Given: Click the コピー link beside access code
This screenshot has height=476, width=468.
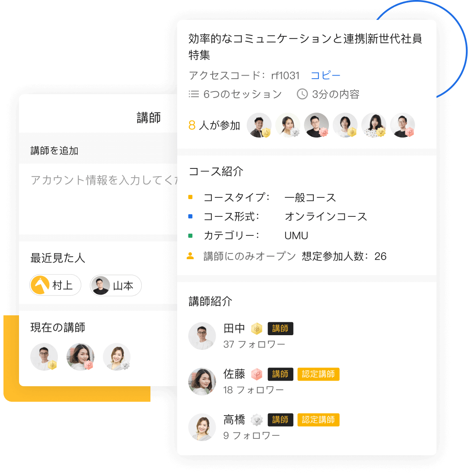Looking at the screenshot, I should pyautogui.click(x=325, y=76).
